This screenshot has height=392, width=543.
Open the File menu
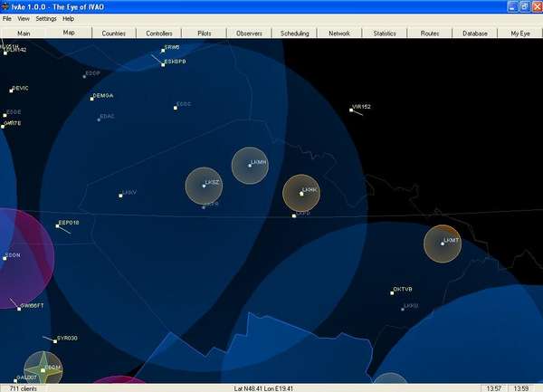(7, 19)
